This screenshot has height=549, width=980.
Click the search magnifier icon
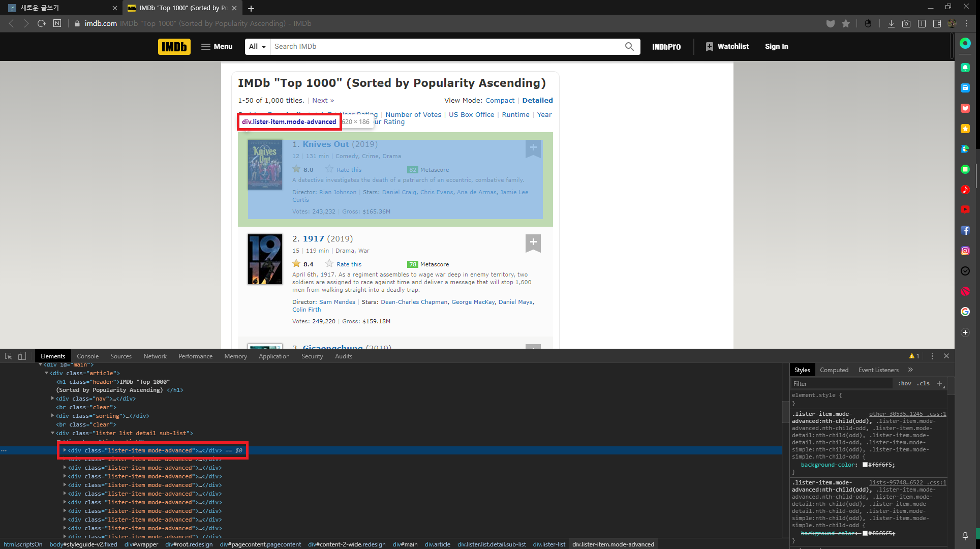[x=629, y=47]
